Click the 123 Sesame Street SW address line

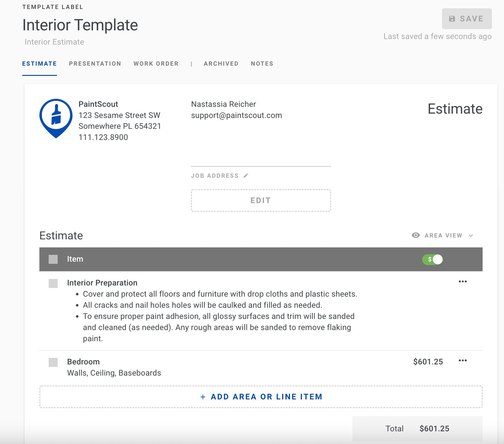[119, 115]
